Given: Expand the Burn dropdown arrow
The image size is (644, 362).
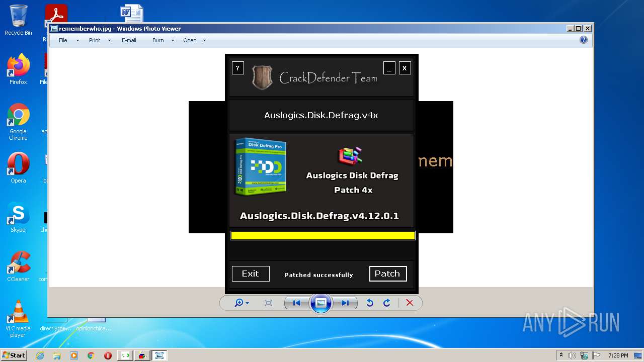Looking at the screenshot, I should pyautogui.click(x=173, y=41).
